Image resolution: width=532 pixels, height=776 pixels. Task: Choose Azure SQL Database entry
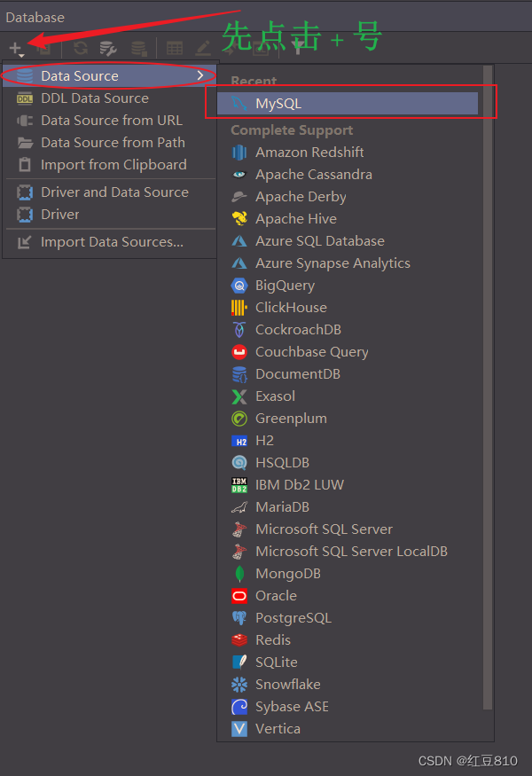[x=349, y=241]
